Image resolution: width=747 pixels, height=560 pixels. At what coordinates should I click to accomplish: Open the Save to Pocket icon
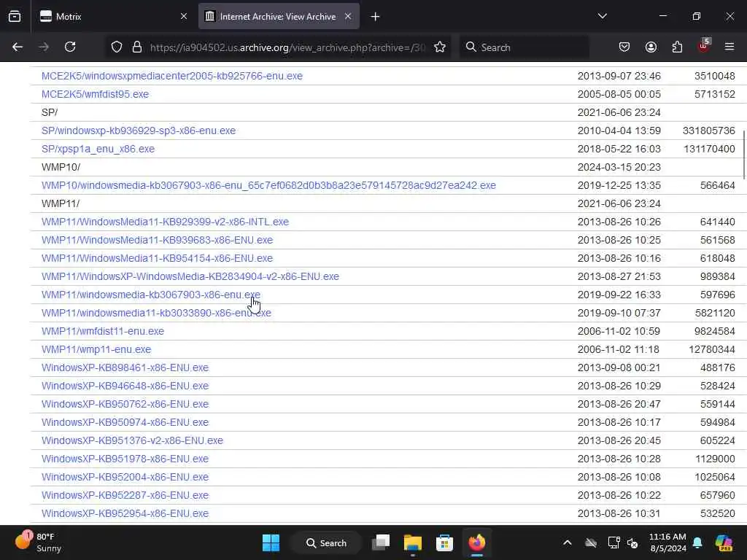coord(624,47)
